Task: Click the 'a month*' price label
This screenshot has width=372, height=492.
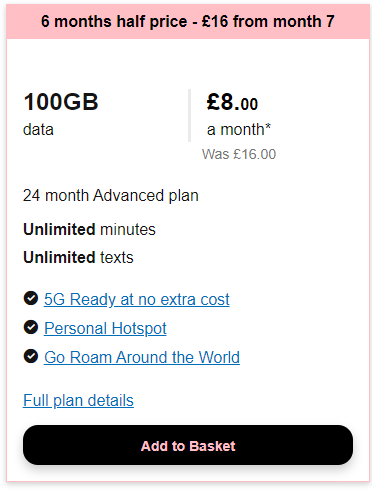Action: tap(239, 129)
